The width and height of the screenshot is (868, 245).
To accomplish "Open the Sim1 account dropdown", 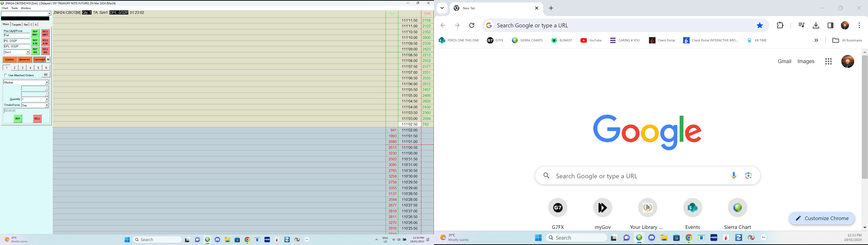I will click(28, 52).
